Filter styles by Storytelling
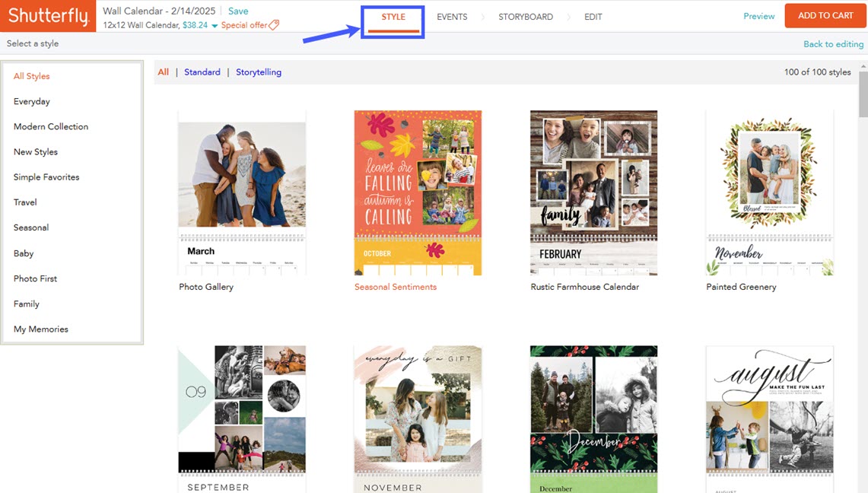The height and width of the screenshot is (493, 868). [x=258, y=72]
